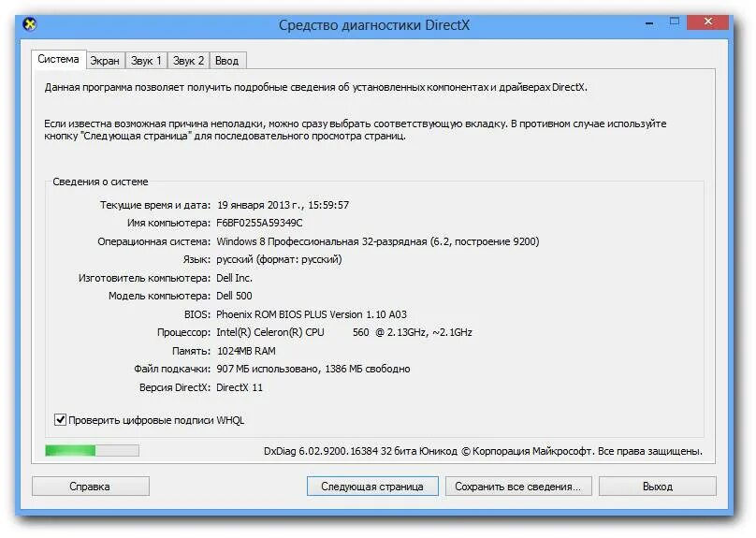The height and width of the screenshot is (538, 756).
Task: Click the memory value 1024MB RAM
Action: [x=246, y=351]
